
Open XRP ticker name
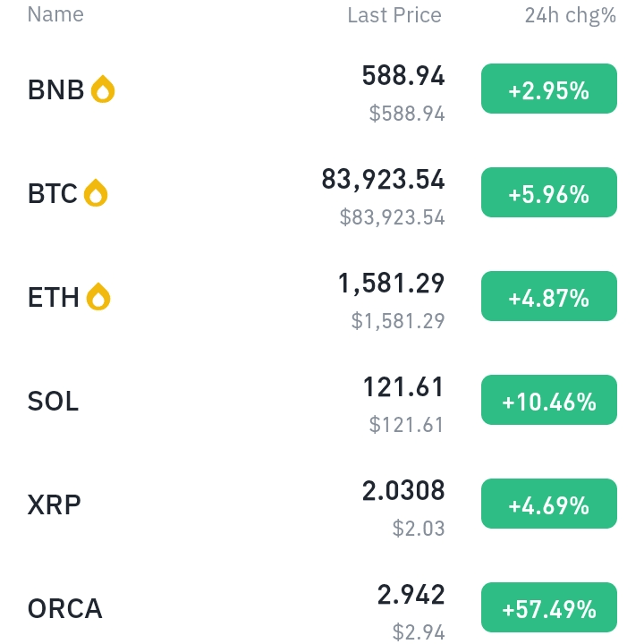tap(54, 504)
